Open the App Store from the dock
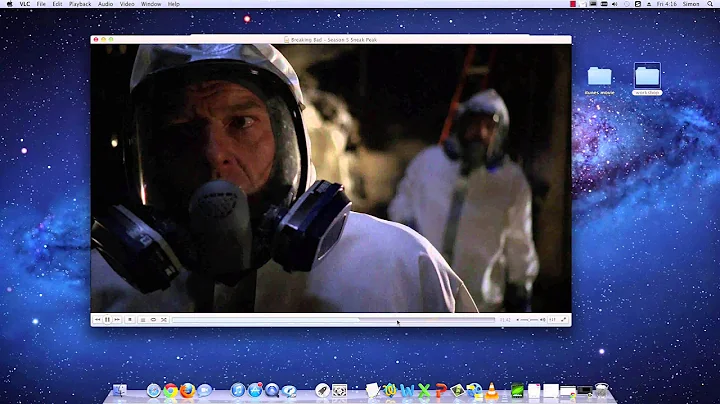720x404 pixels. pos(255,391)
